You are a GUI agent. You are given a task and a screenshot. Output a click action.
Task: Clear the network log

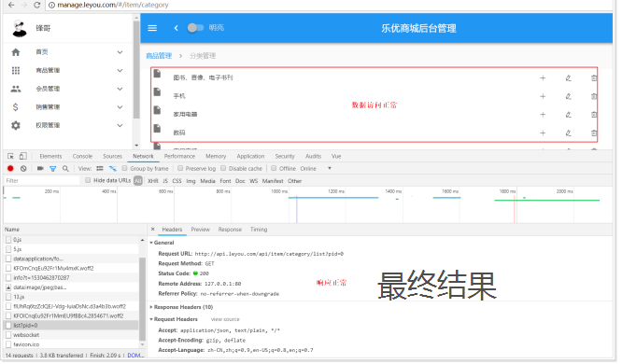tap(23, 169)
